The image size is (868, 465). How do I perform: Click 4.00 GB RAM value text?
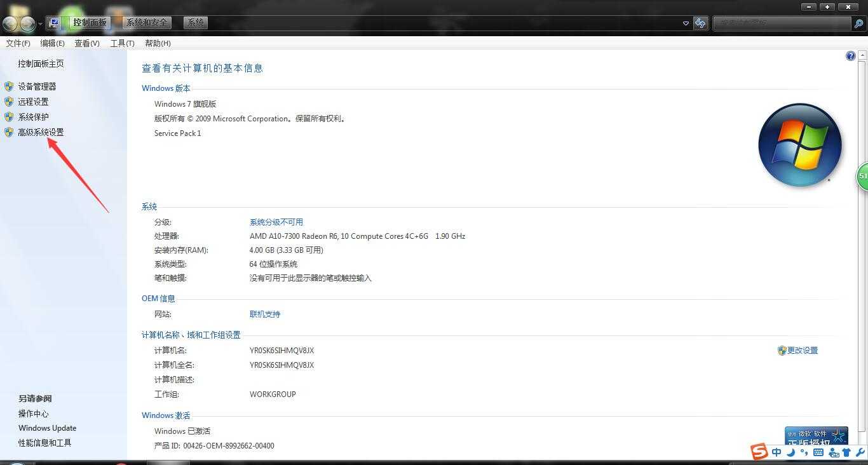pyautogui.click(x=287, y=250)
